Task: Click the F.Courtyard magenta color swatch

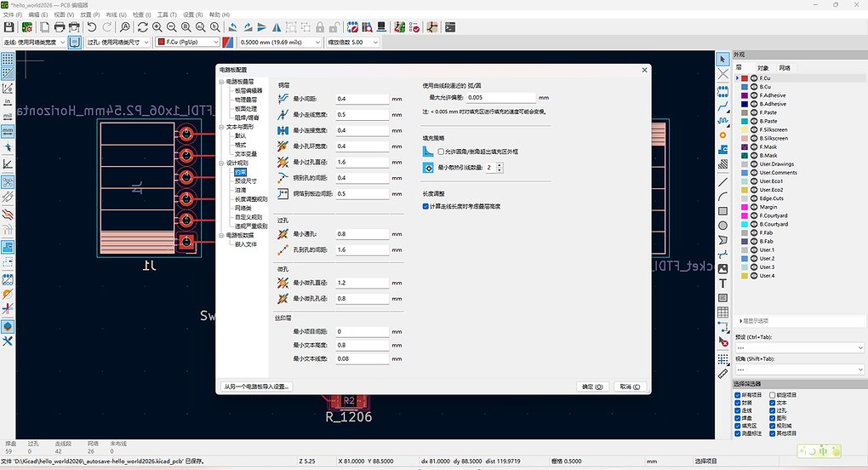Action: [x=745, y=216]
